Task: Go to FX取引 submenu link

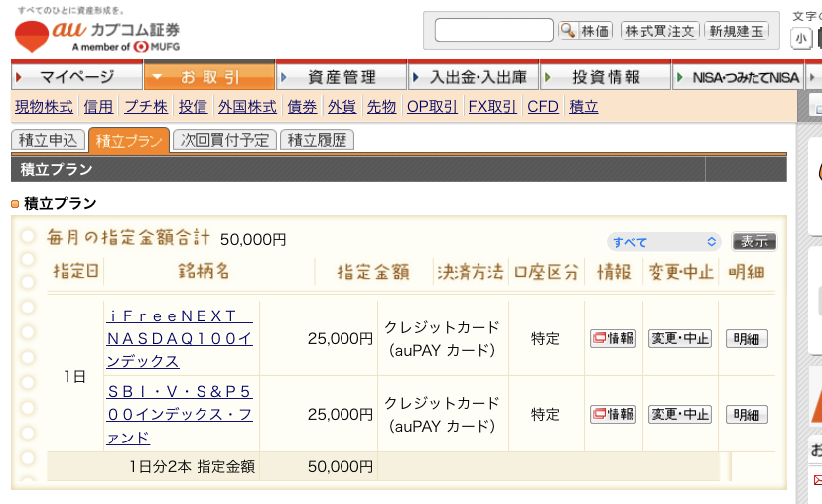Action: pos(492,107)
